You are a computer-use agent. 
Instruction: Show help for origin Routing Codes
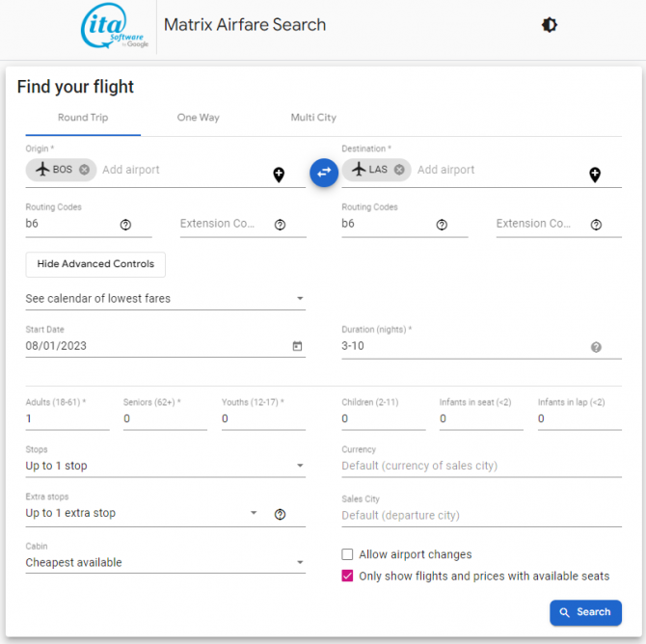coord(125,225)
